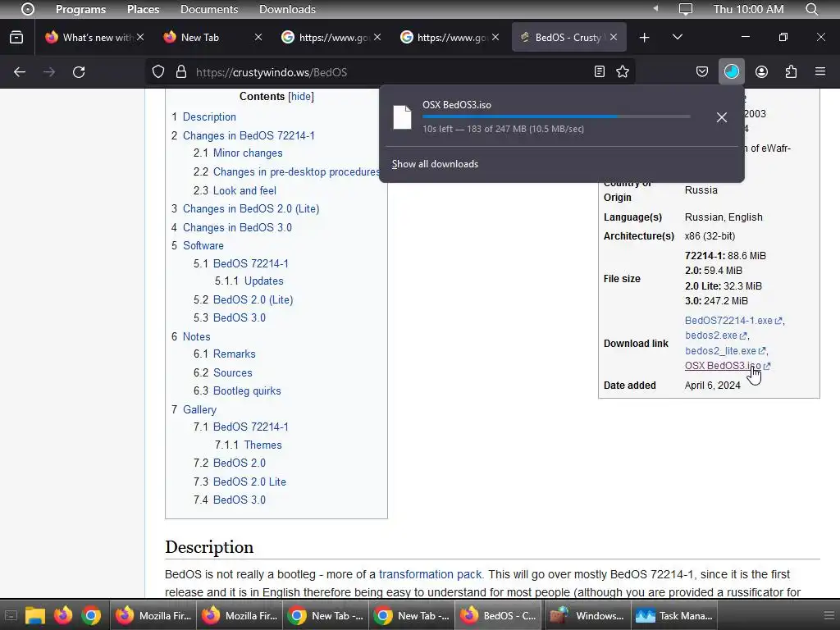The image size is (840, 630).
Task: Switch to Task Mana... taskbar window
Action: point(674,615)
